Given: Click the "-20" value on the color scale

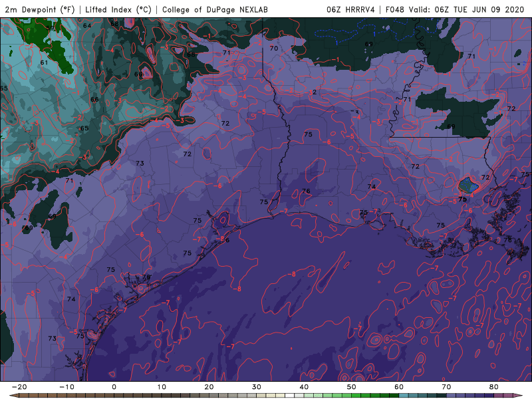Looking at the screenshot, I should click(x=19, y=387).
